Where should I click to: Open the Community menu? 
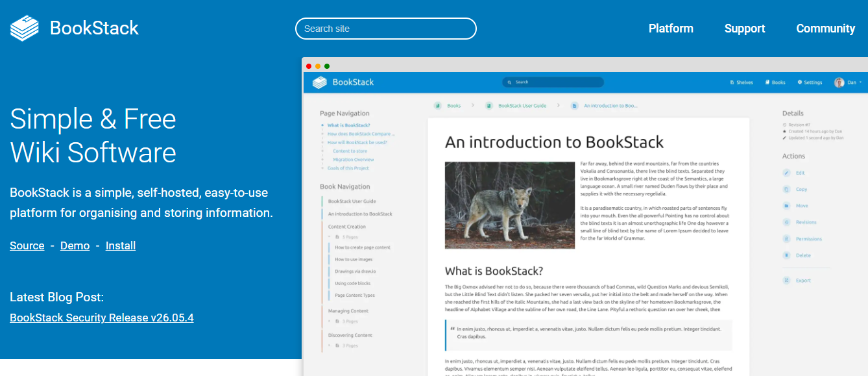[826, 29]
